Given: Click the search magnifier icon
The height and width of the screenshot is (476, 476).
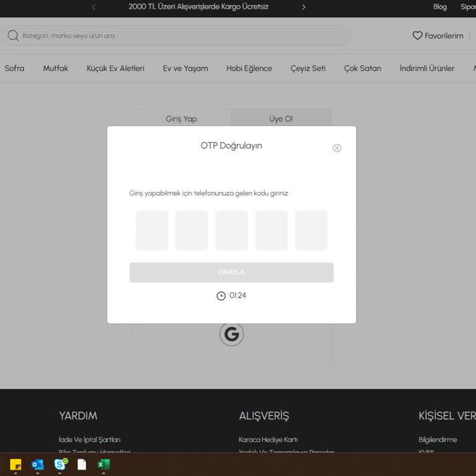Looking at the screenshot, I should point(13,36).
